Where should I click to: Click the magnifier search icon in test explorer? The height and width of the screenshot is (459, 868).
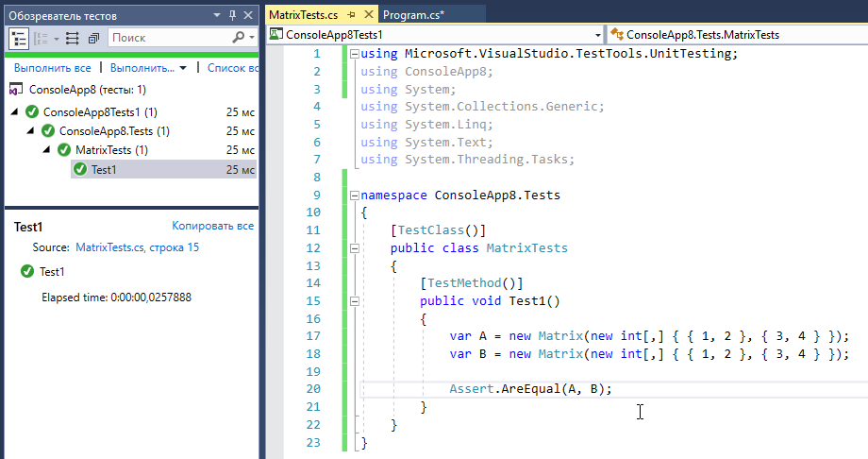(x=239, y=38)
